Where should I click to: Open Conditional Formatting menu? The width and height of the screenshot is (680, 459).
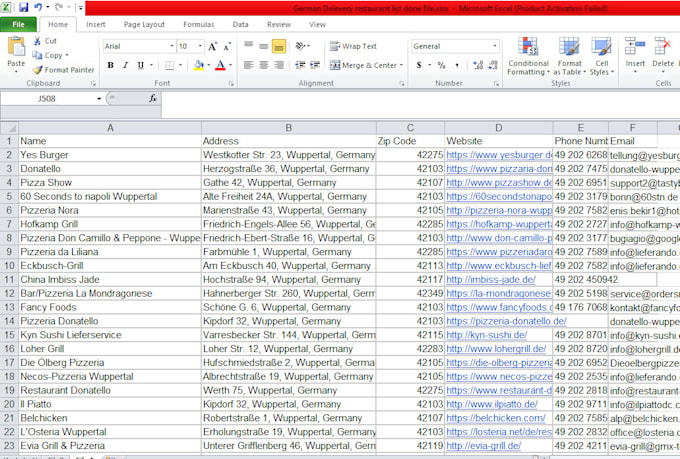click(x=528, y=56)
